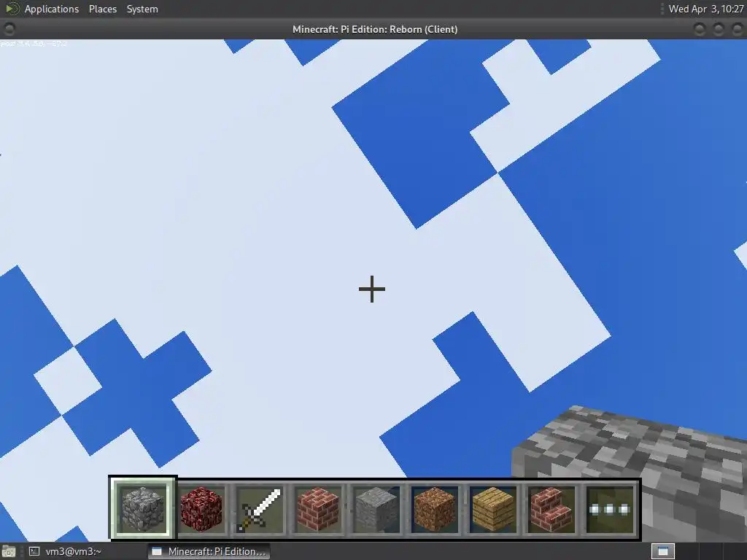Open inventory with three-dots hotbar button
Image resolution: width=747 pixels, height=560 pixels.
[x=610, y=508]
